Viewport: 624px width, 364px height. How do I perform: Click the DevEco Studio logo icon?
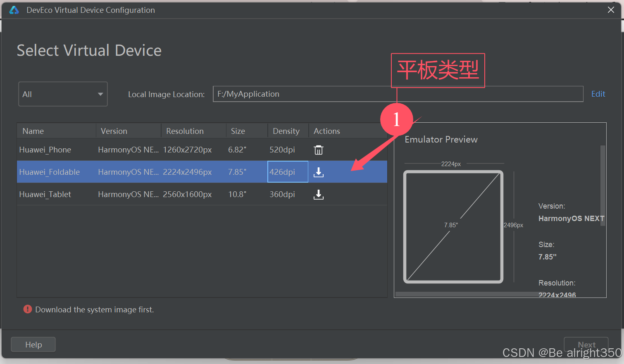pyautogui.click(x=14, y=10)
